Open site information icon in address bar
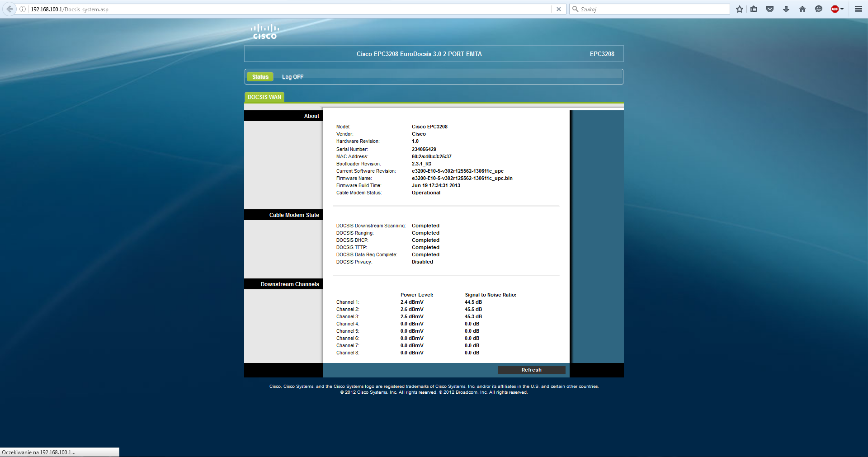Viewport: 868px width, 457px height. [23, 9]
